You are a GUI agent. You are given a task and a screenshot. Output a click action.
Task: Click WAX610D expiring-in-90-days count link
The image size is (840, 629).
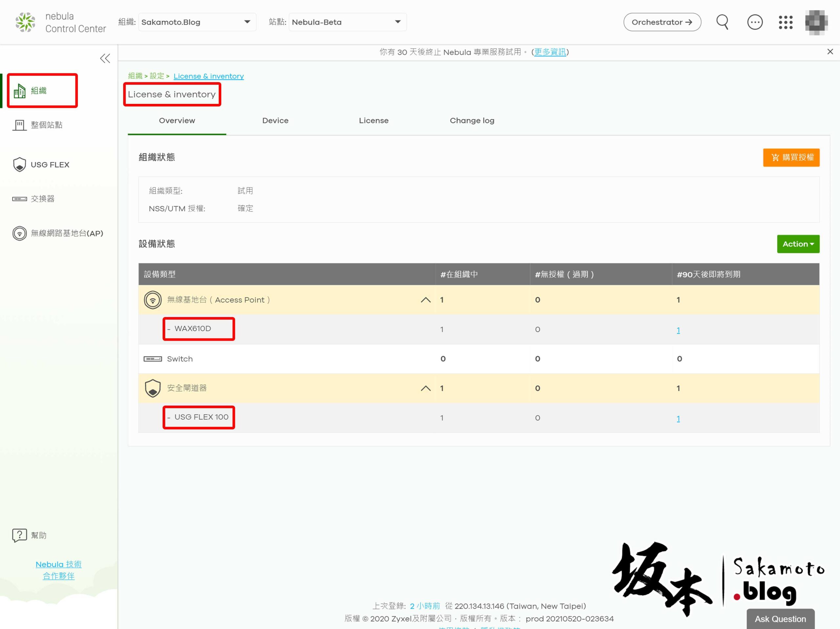pyautogui.click(x=678, y=330)
